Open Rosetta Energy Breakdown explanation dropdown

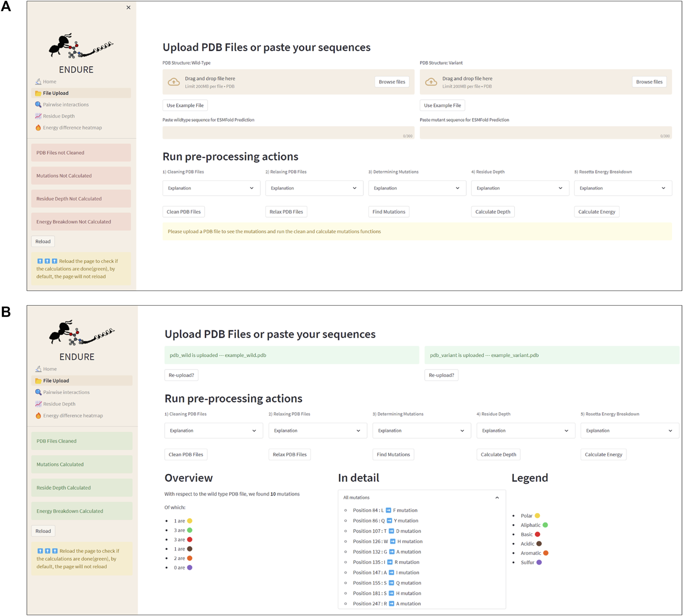(622, 188)
